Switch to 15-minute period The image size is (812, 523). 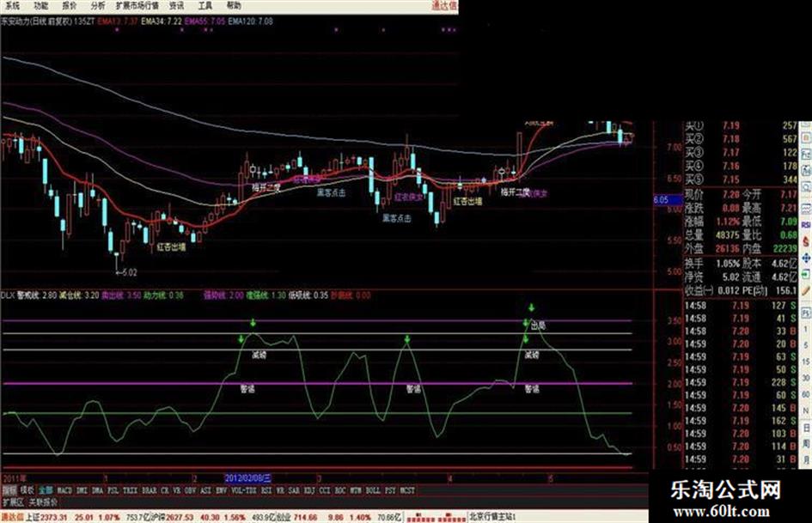(806, 362)
